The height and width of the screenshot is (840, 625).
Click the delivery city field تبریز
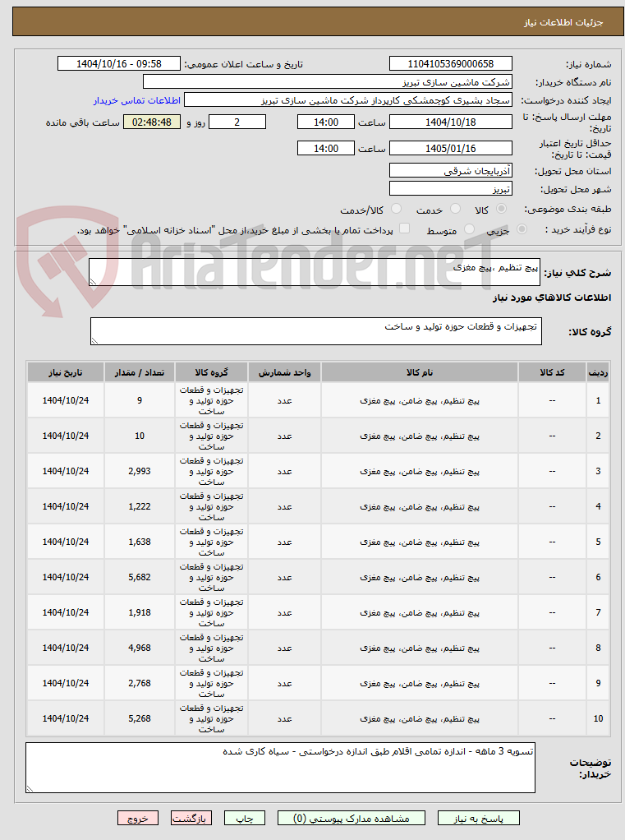[x=451, y=188]
